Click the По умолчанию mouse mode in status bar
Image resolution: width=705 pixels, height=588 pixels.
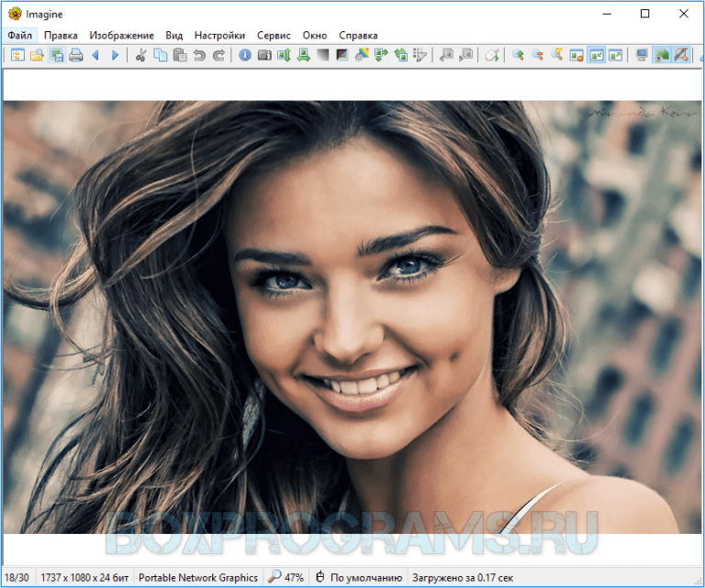359,578
